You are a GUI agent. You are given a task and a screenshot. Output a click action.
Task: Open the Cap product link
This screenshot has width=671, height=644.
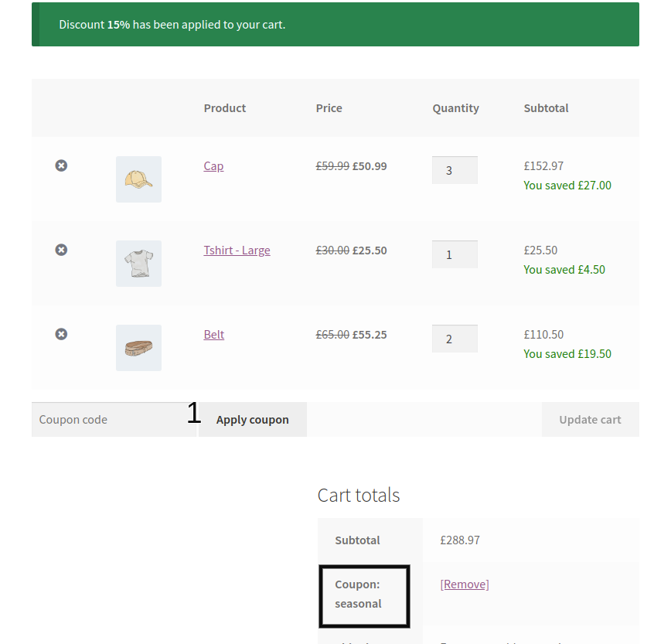click(x=213, y=166)
